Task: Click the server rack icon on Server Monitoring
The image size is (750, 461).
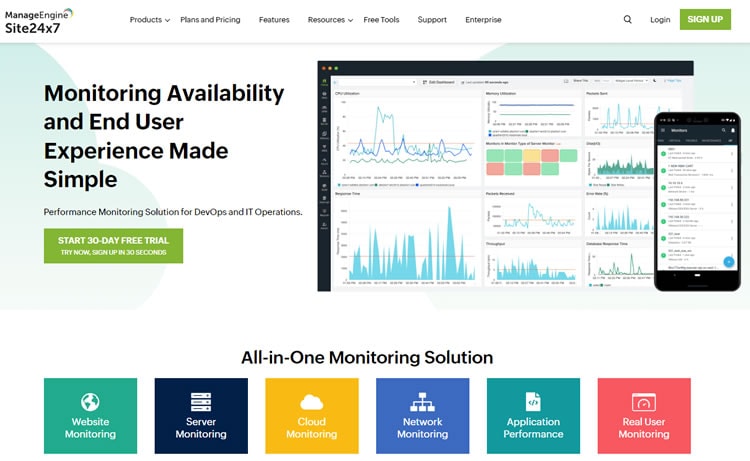Action: pyautogui.click(x=201, y=402)
